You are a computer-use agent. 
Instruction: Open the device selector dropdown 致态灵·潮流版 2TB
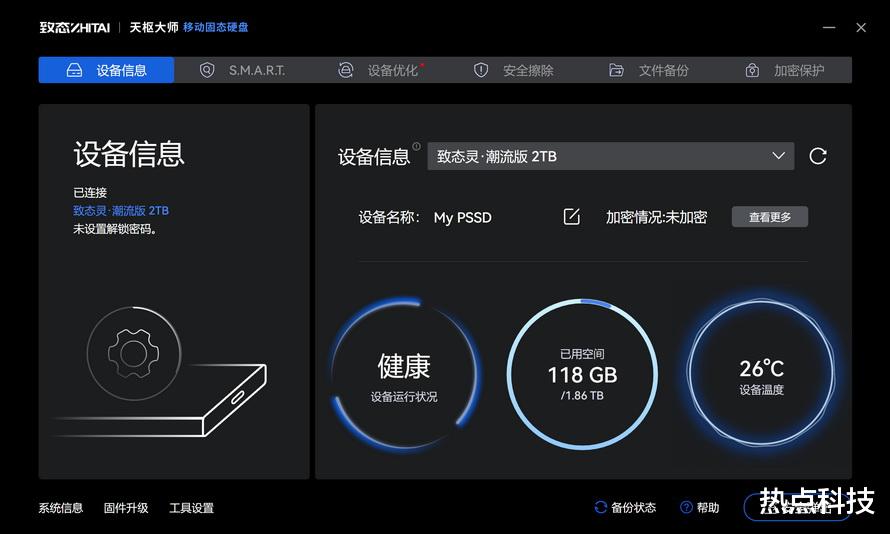pyautogui.click(x=611, y=156)
